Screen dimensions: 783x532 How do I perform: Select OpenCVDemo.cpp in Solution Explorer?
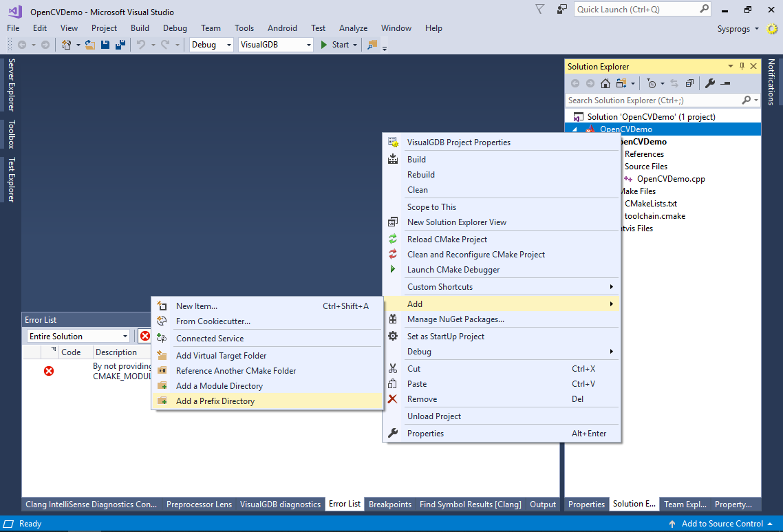tap(671, 179)
